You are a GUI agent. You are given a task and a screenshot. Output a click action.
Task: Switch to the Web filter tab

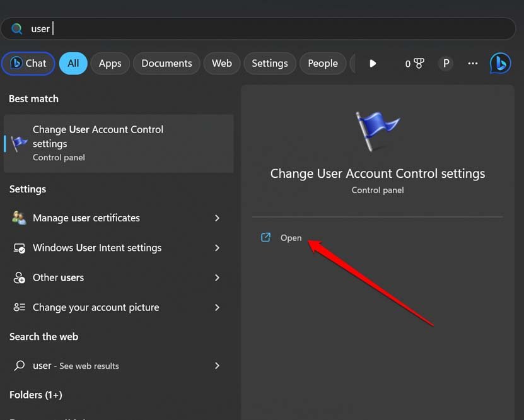pyautogui.click(x=222, y=63)
